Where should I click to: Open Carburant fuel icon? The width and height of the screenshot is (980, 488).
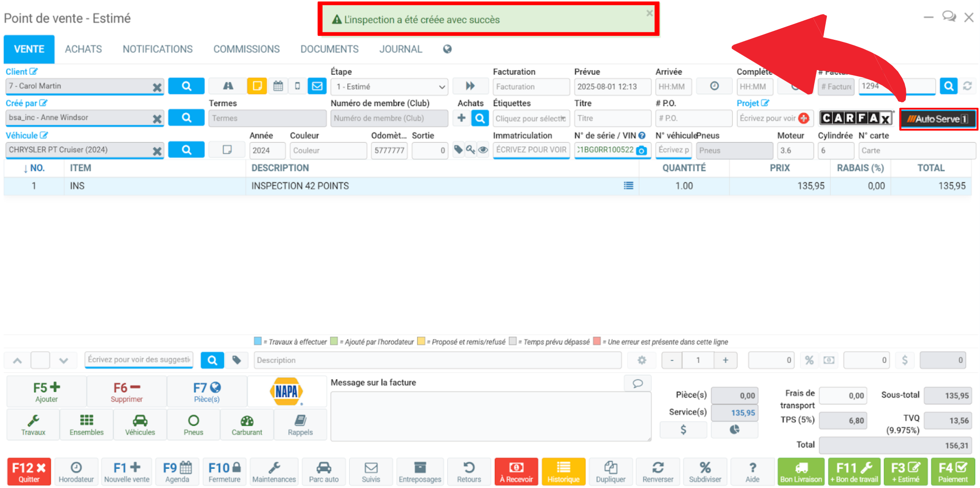(247, 425)
